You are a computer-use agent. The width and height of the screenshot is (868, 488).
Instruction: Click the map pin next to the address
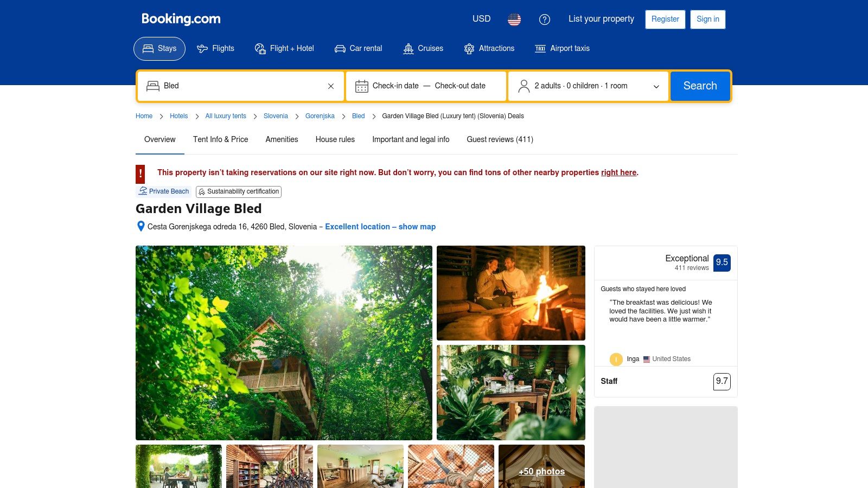click(141, 227)
